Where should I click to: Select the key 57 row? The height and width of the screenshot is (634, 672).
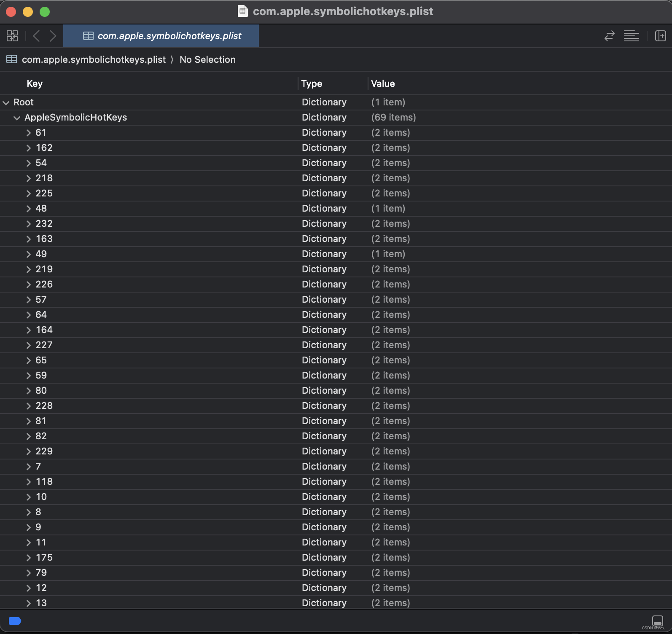click(x=336, y=300)
